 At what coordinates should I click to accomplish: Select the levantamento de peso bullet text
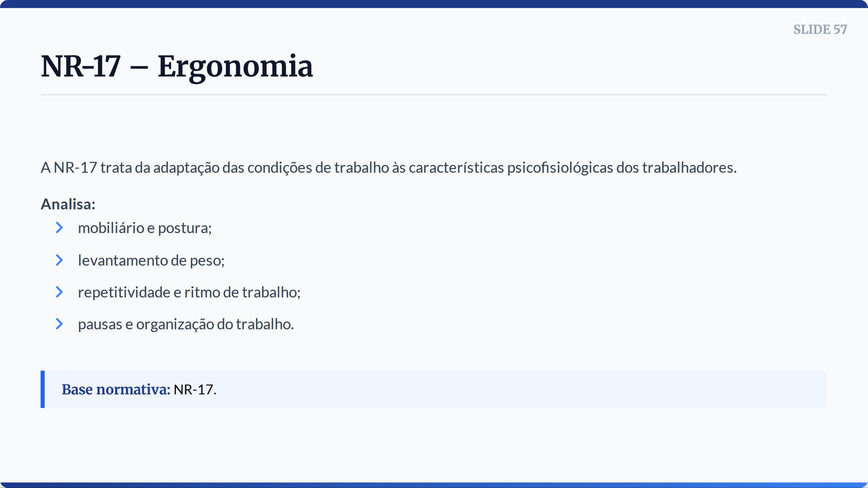(151, 261)
